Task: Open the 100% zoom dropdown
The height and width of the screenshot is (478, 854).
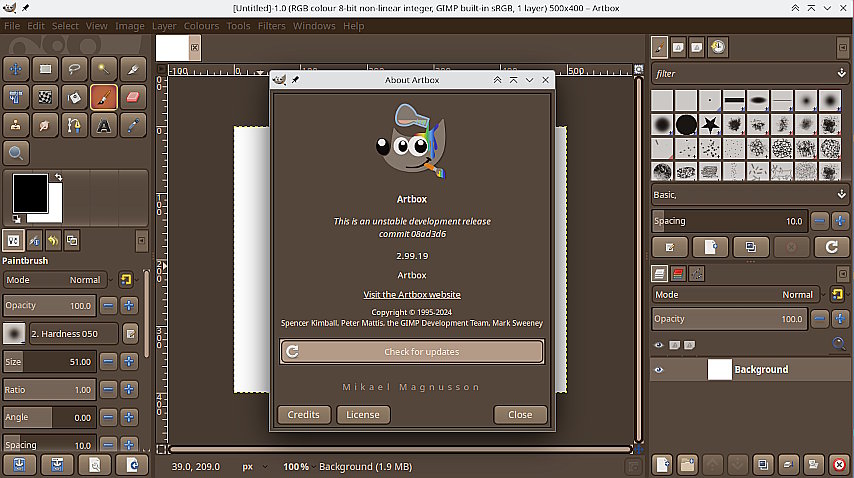Action: [297, 467]
